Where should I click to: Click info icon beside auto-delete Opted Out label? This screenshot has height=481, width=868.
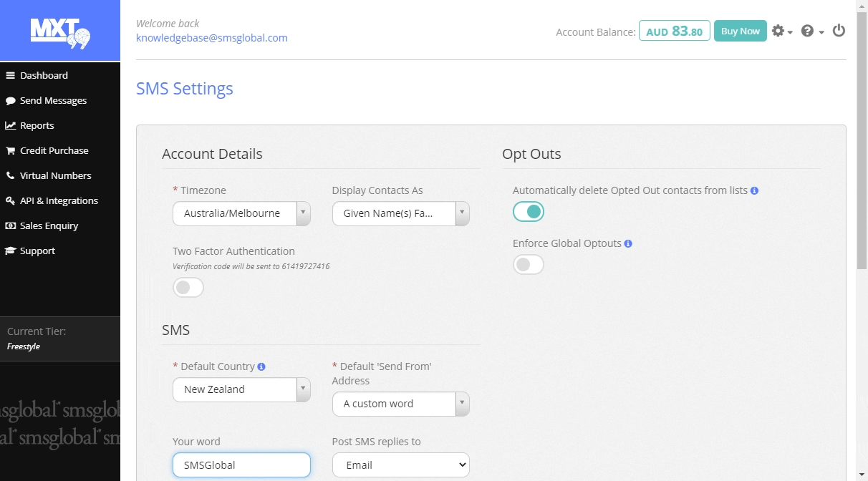[x=754, y=191]
